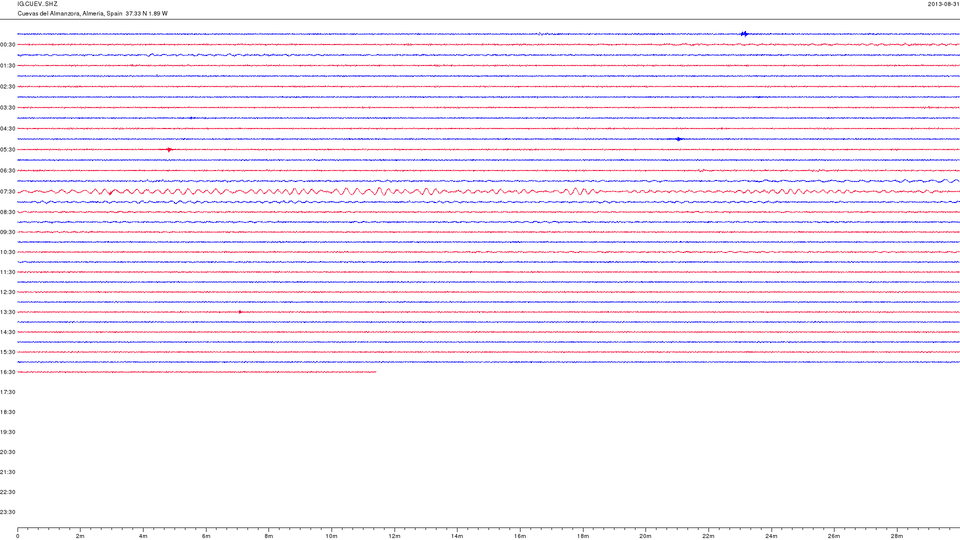Select the 06:30 time row label
Image resolution: width=960 pixels, height=540 pixels.
tap(7, 171)
